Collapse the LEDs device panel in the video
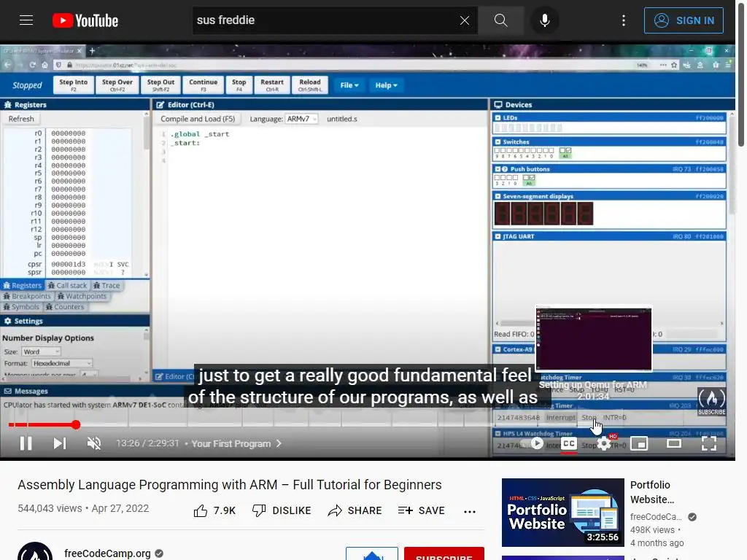Screen dimensions: 747x560 498,117
